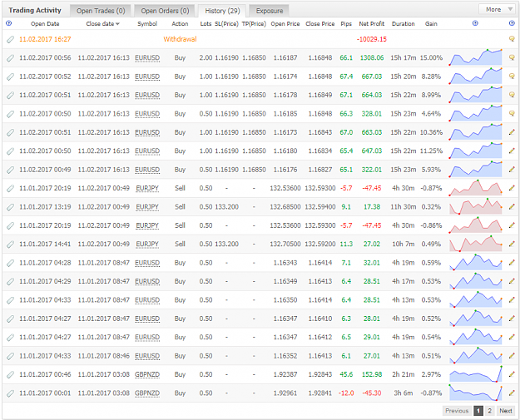Screen dimensions: 520x420
Task: Open the comment bubble for the 1308.06 profit trade
Action: pyautogui.click(x=512, y=57)
